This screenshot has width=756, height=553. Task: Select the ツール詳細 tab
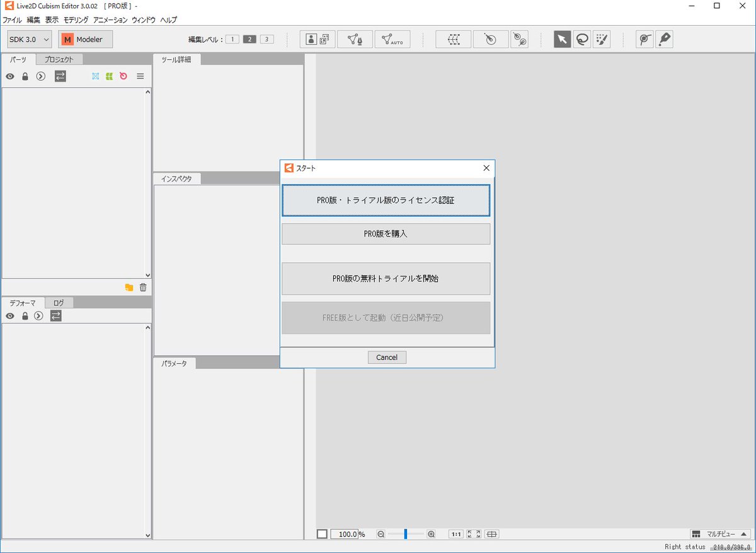[177, 59]
